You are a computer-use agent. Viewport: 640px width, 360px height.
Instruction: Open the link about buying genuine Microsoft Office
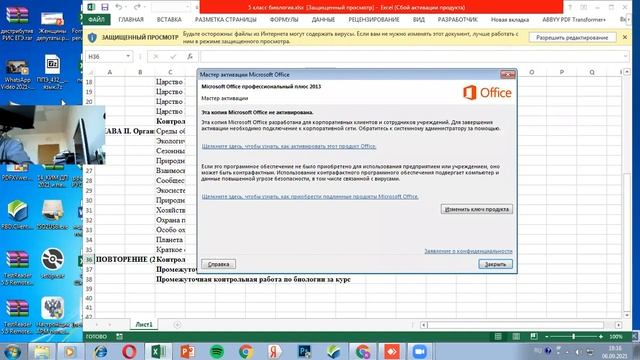tap(310, 196)
